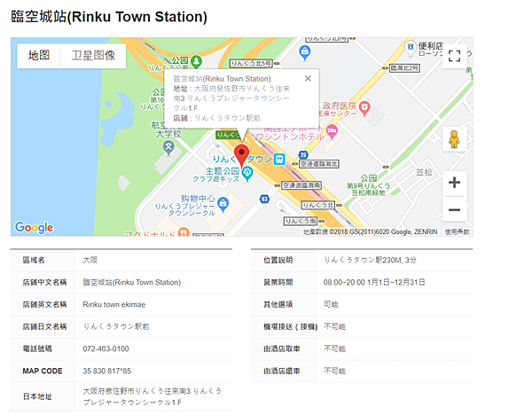Close the Rinku Town Station info popup
532x415 pixels.
click(x=308, y=79)
